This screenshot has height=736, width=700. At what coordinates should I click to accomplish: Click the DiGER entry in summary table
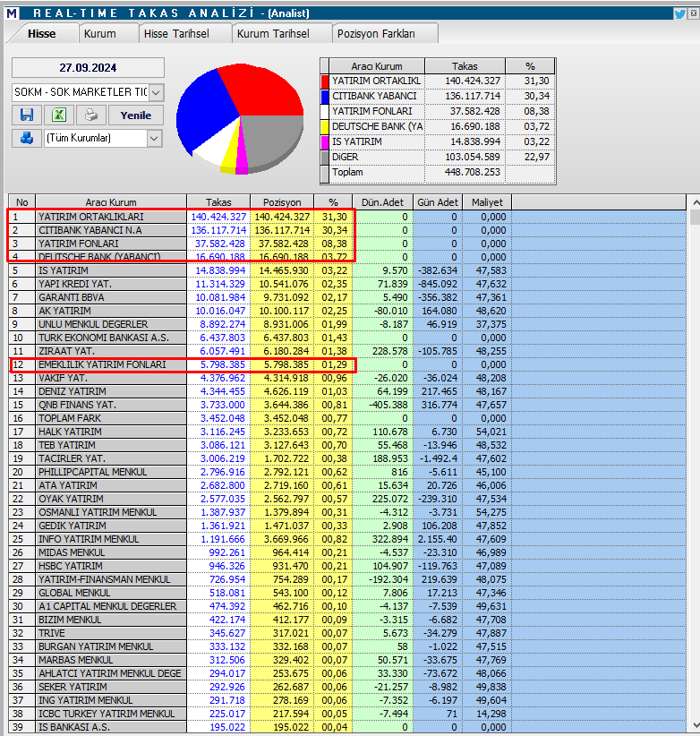coord(346,158)
